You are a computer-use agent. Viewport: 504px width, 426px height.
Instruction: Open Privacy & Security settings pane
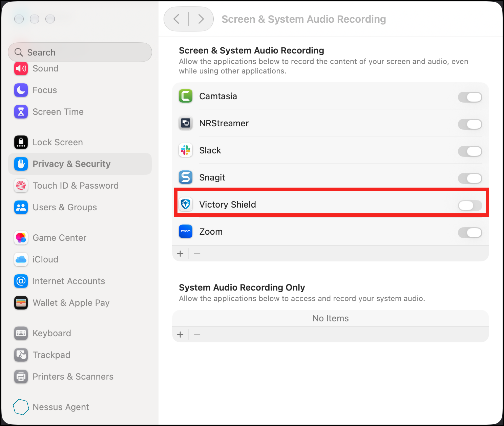(80, 164)
